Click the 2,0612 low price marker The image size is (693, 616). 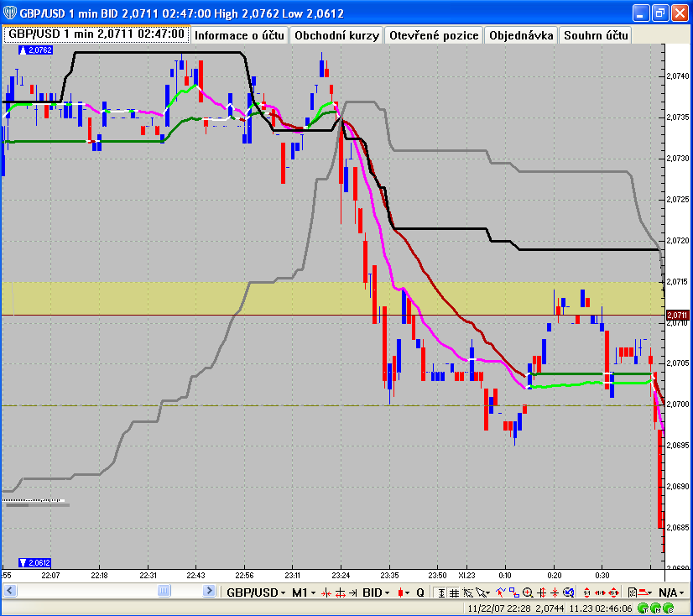pos(34,562)
